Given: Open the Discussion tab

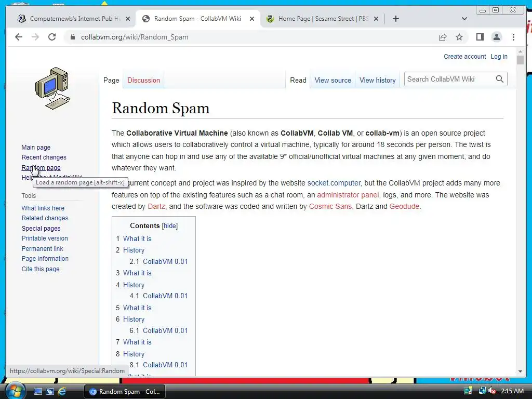Looking at the screenshot, I should tap(143, 81).
